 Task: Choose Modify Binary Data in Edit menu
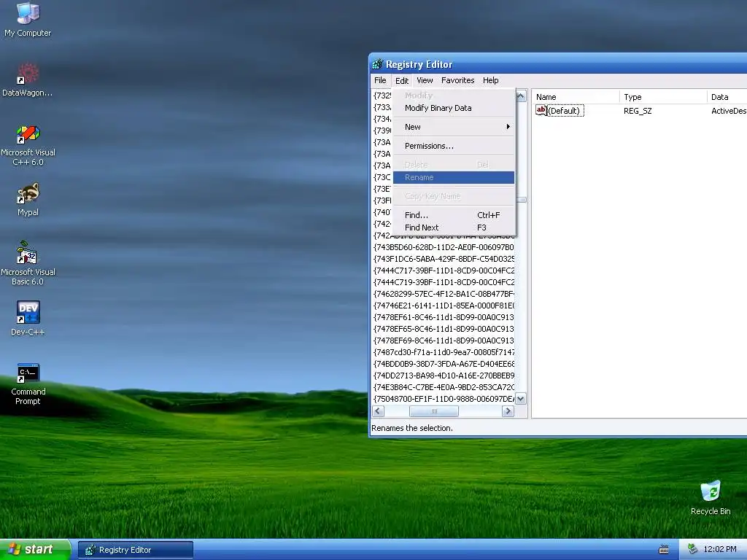click(x=454, y=108)
